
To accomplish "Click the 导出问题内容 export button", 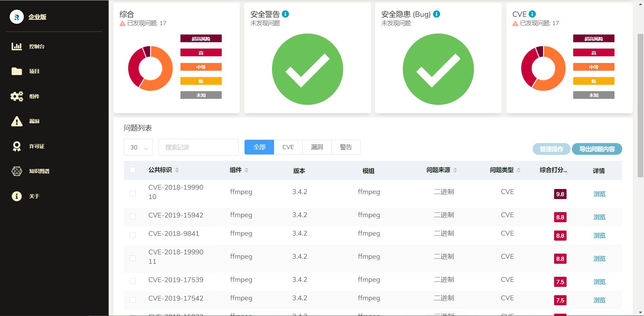I will point(597,149).
